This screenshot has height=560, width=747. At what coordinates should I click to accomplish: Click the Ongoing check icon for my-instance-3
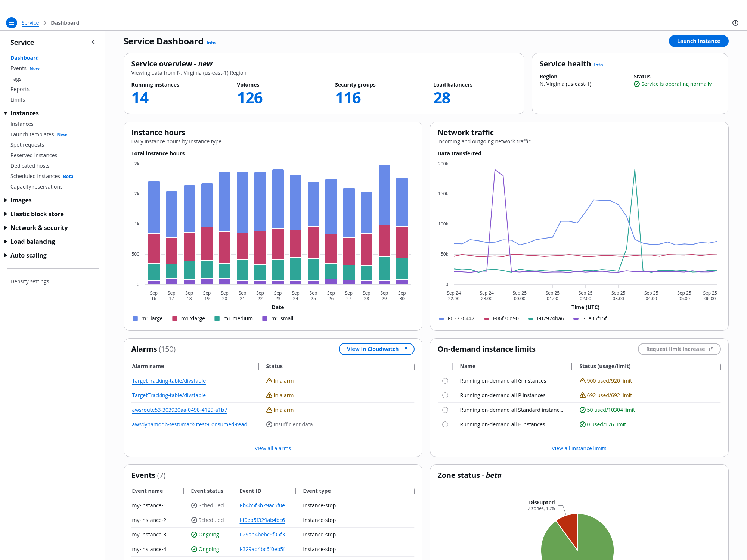tap(194, 535)
